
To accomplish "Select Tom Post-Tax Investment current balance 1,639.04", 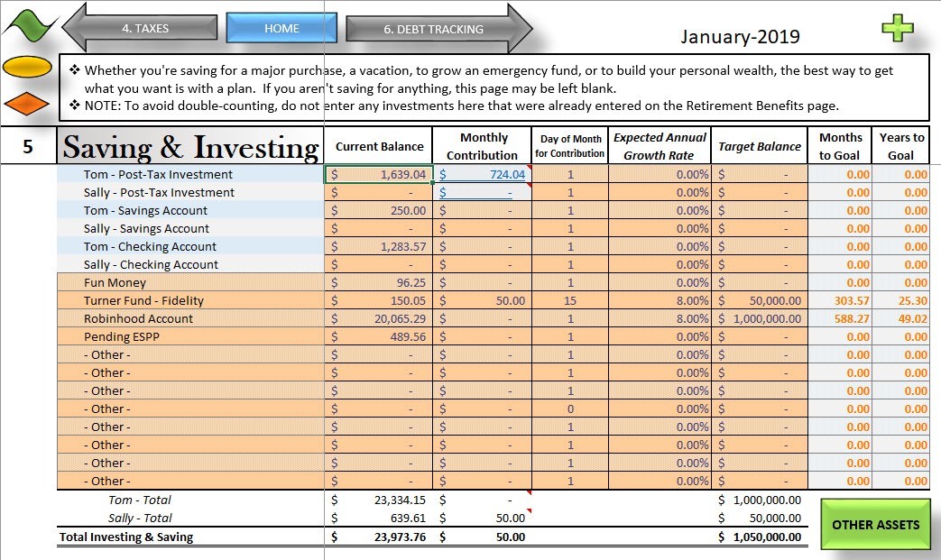I will pos(379,174).
